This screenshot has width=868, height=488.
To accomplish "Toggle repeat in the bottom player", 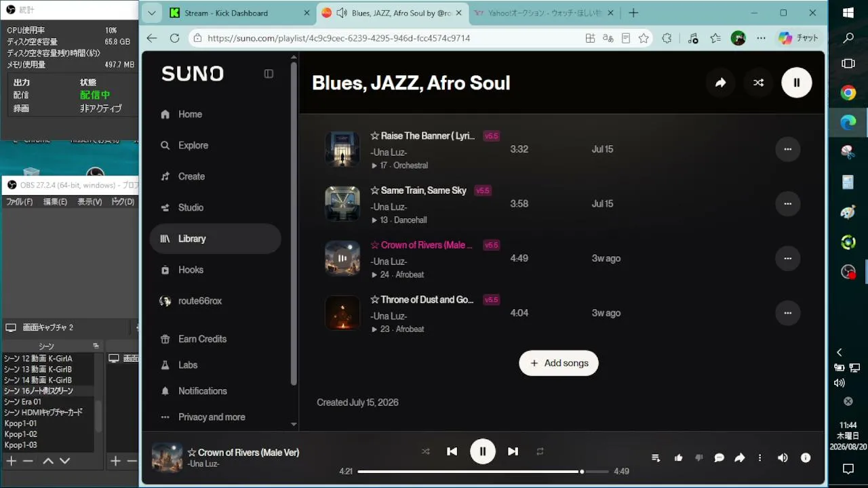I will [x=540, y=451].
